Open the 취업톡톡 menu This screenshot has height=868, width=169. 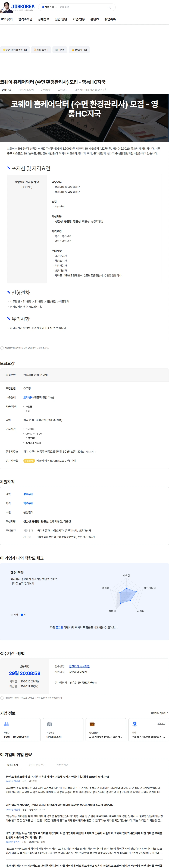(110, 19)
